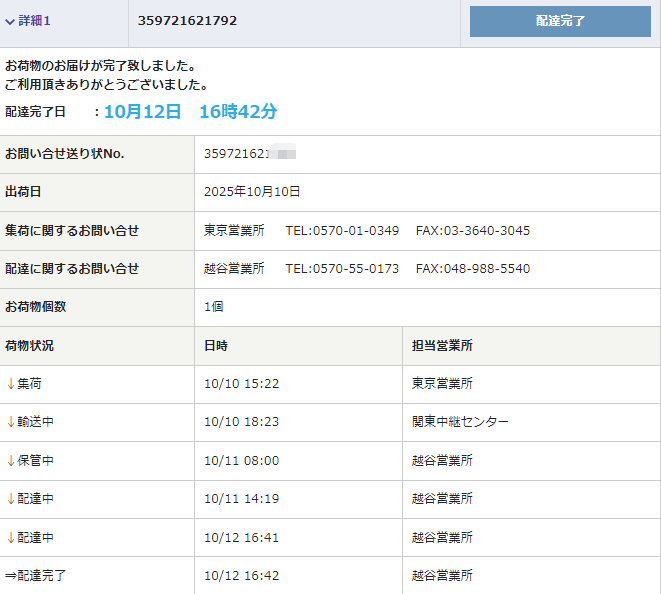Screen dimensions: 661x594
Task: Click the blue 10月12日 delivery date
Action: (x=142, y=112)
